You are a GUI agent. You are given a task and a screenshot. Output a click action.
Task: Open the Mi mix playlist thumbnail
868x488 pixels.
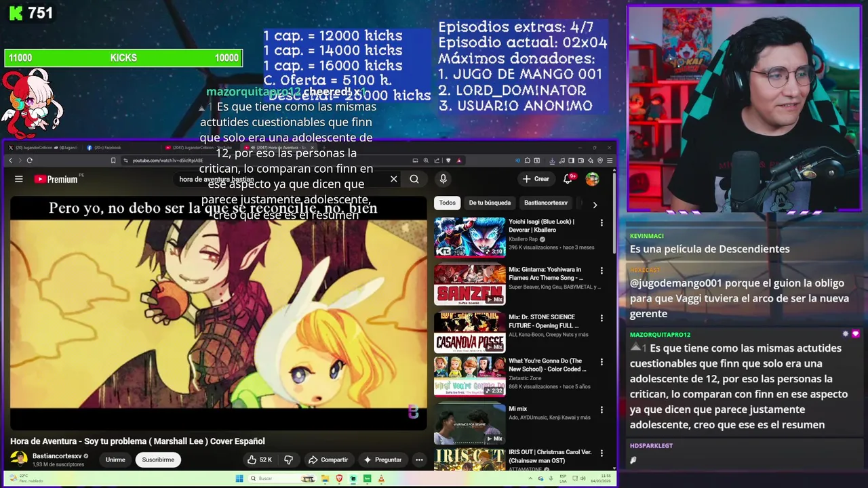469,423
